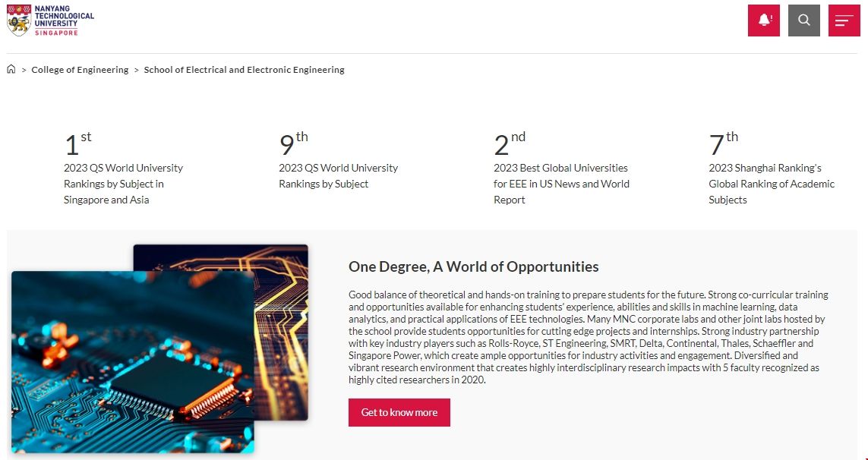
Task: Click the QS Rankings by Subject text under 9th
Action: pyautogui.click(x=338, y=176)
